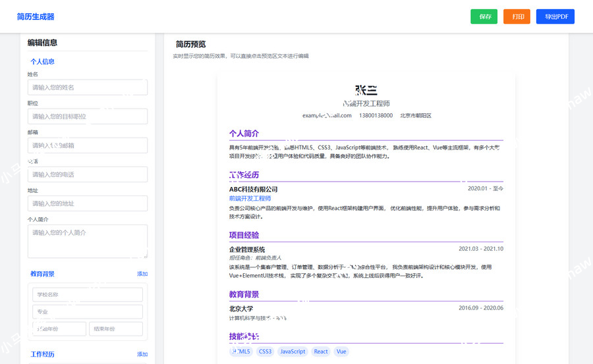Focus the 专业 input field

tap(88, 312)
